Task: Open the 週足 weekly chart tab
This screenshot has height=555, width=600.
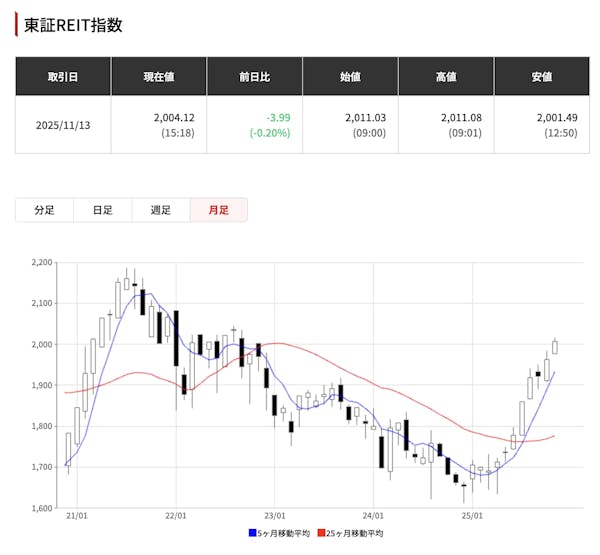Action: (160, 210)
